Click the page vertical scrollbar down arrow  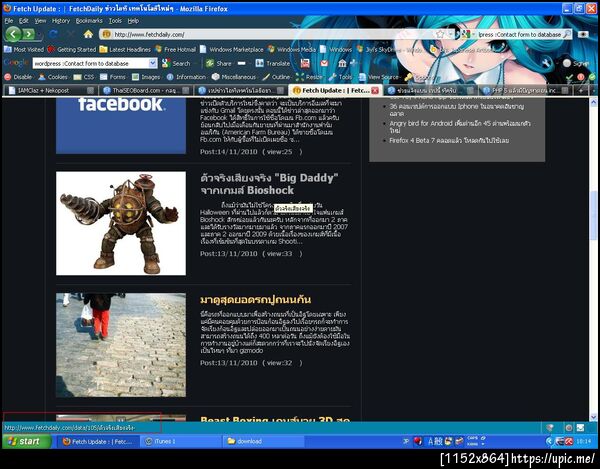tap(593, 417)
